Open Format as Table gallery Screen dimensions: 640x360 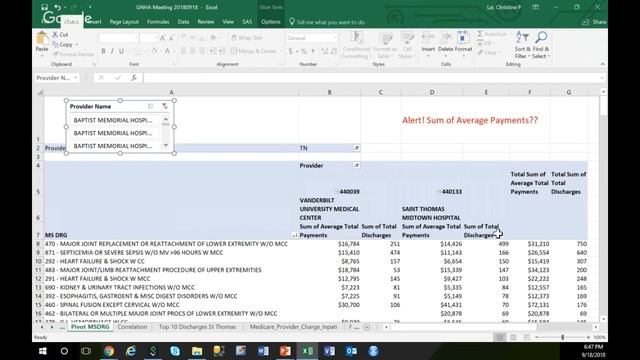(x=384, y=45)
